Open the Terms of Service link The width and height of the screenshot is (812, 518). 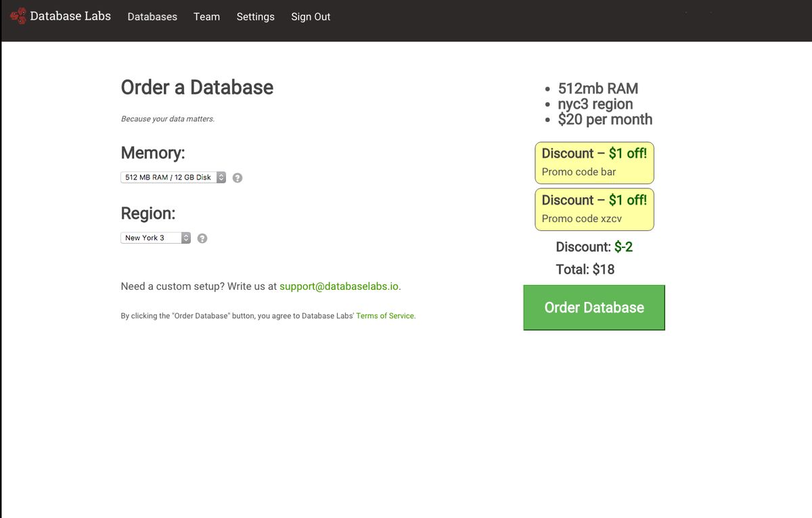click(385, 316)
